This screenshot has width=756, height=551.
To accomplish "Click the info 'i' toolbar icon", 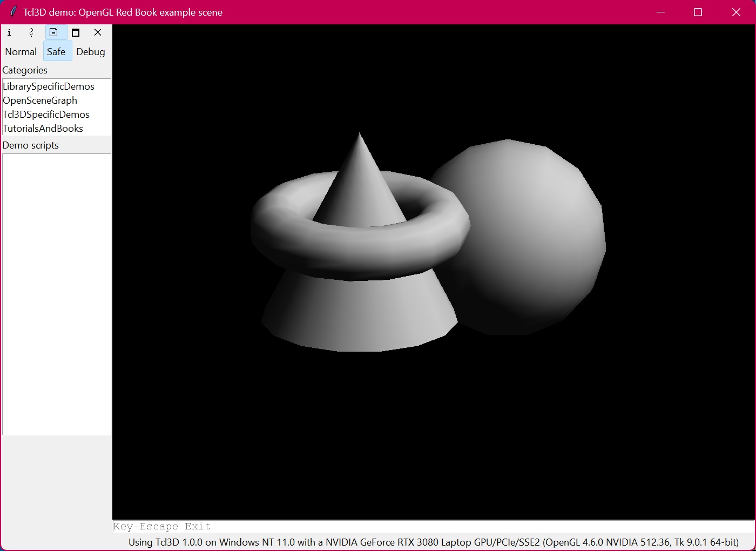I will (x=9, y=32).
